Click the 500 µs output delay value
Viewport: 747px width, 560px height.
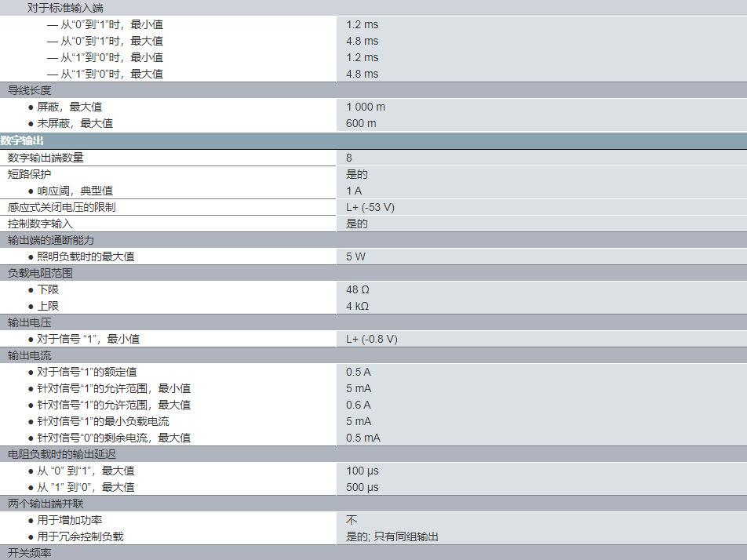pos(362,487)
